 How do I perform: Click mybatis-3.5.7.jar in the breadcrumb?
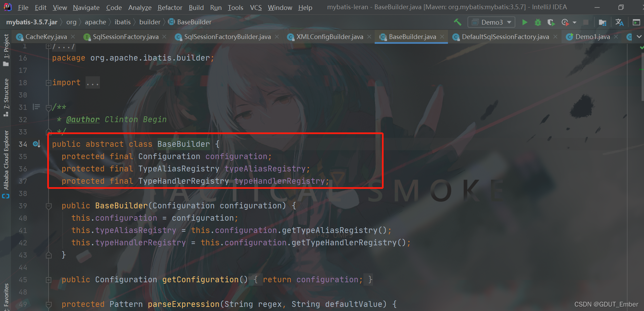[x=32, y=22]
